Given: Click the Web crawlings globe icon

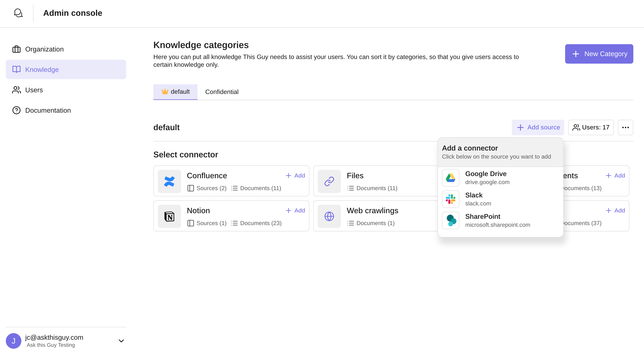Looking at the screenshot, I should (329, 216).
